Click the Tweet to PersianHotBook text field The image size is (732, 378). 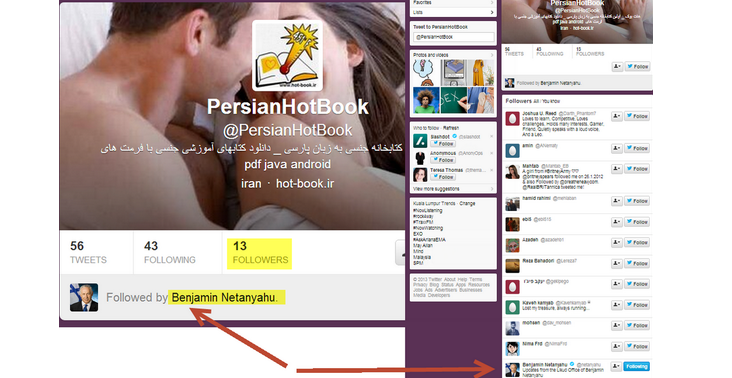454,36
